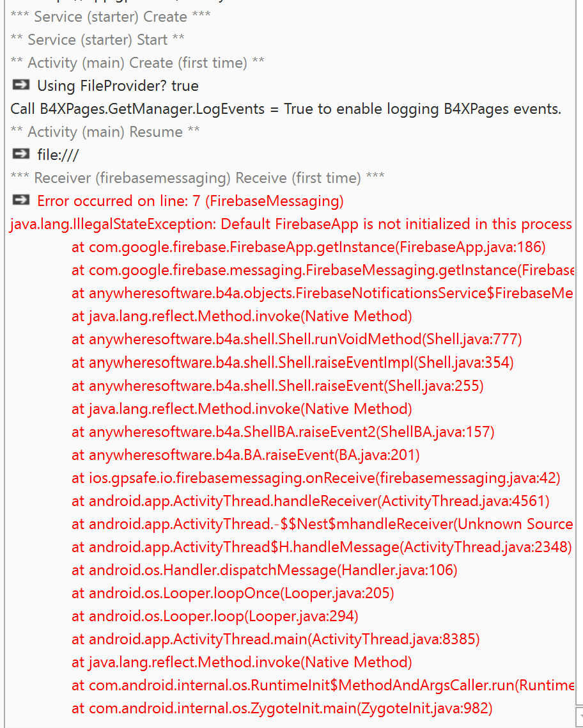583x728 pixels.
Task: Select the 'java.lang.IllegalStateException: Default FirebaseApp' error line
Action: pyautogui.click(x=291, y=225)
